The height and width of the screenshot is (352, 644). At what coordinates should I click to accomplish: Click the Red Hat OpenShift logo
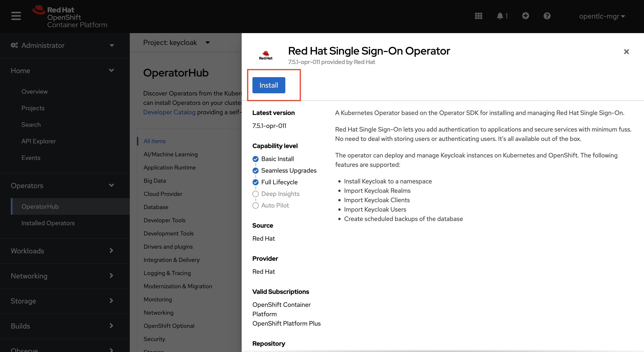(x=70, y=17)
